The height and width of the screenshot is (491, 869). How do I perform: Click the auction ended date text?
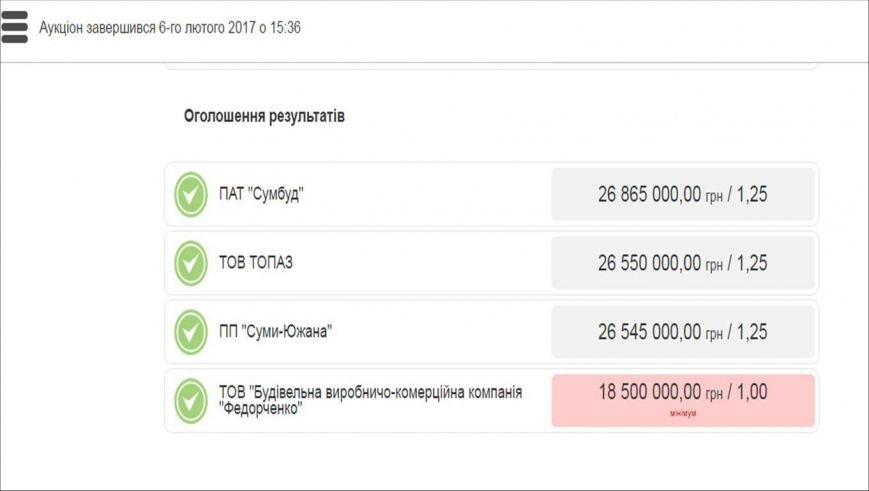[170, 28]
